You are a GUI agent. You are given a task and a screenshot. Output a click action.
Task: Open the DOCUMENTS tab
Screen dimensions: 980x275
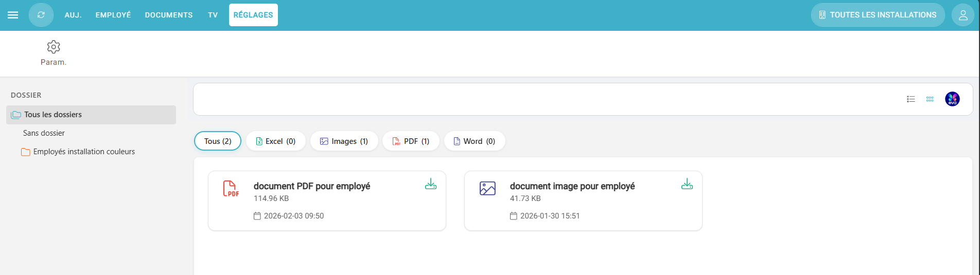coord(169,15)
